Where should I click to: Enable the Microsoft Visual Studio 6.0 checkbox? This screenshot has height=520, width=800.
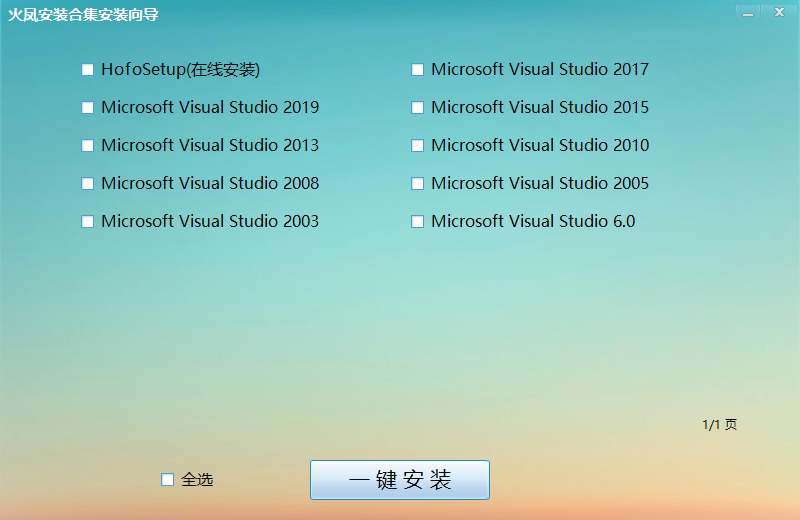point(418,222)
